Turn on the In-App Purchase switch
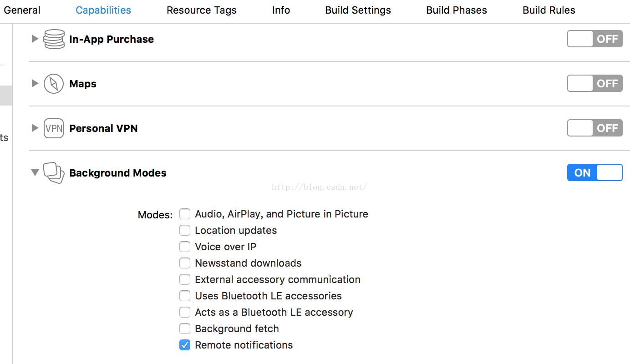This screenshot has width=630, height=364. point(594,39)
